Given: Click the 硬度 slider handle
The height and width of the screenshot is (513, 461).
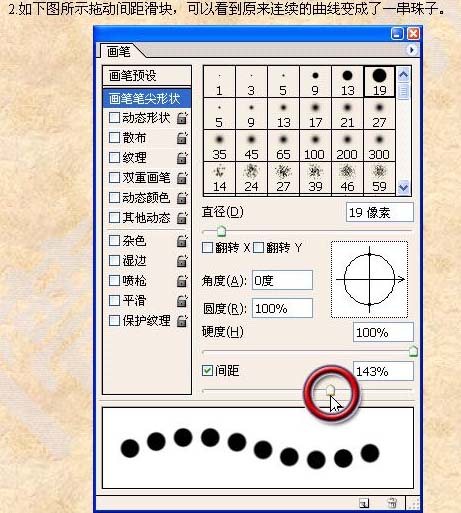Looking at the screenshot, I should click(x=413, y=351).
